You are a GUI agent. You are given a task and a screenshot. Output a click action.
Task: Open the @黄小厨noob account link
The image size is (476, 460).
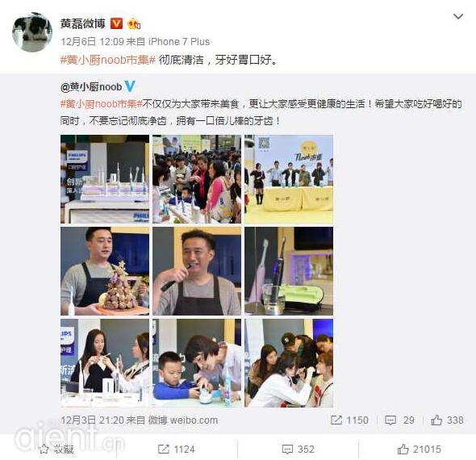[91, 87]
